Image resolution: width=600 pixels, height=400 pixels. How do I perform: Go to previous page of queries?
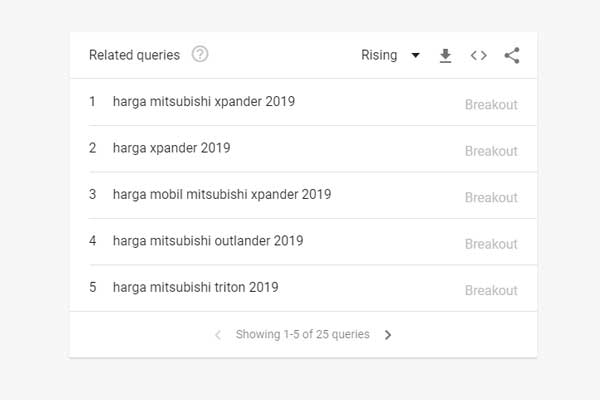(218, 335)
